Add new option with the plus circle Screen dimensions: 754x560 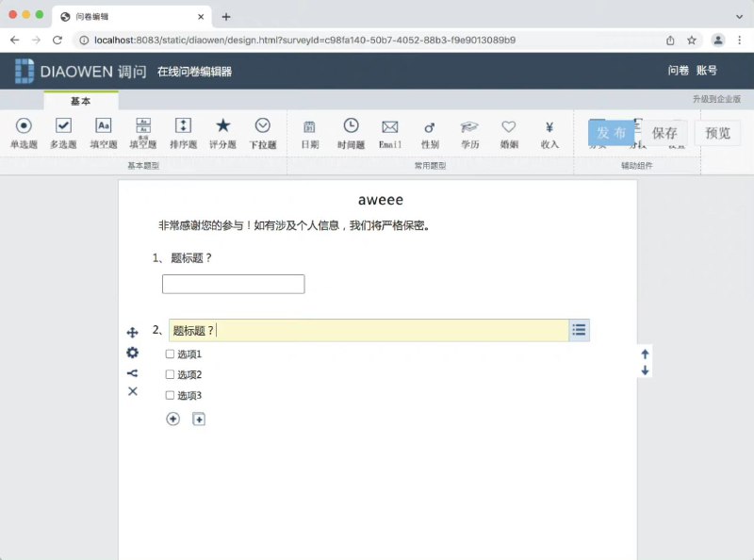point(172,419)
